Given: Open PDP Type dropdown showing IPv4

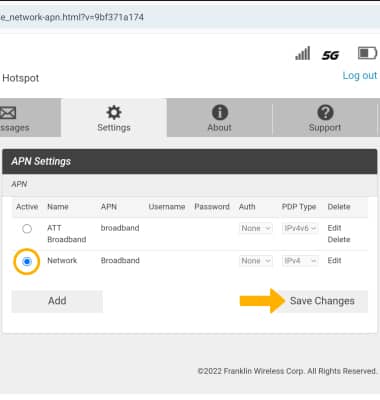Looking at the screenshot, I should click(x=300, y=261).
